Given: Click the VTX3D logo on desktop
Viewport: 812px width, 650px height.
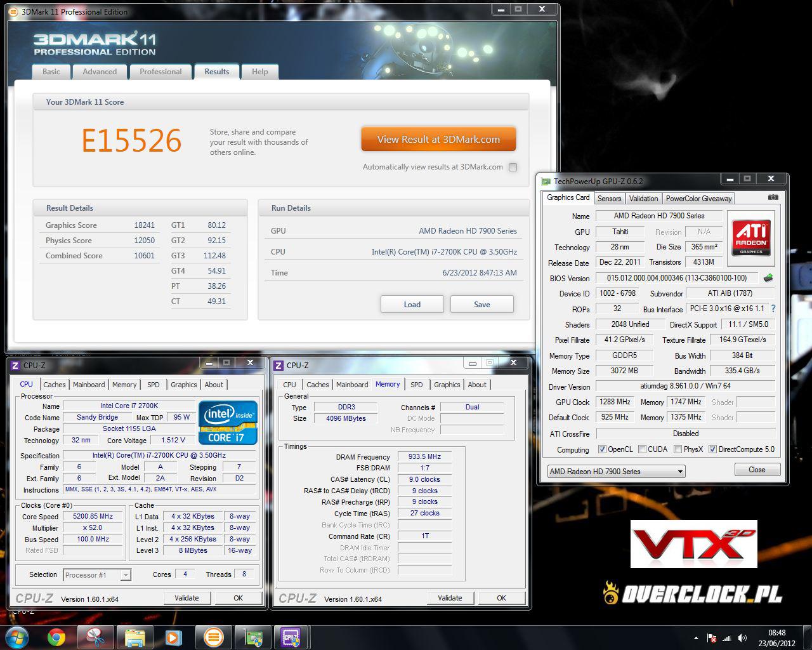Looking at the screenshot, I should (693, 544).
